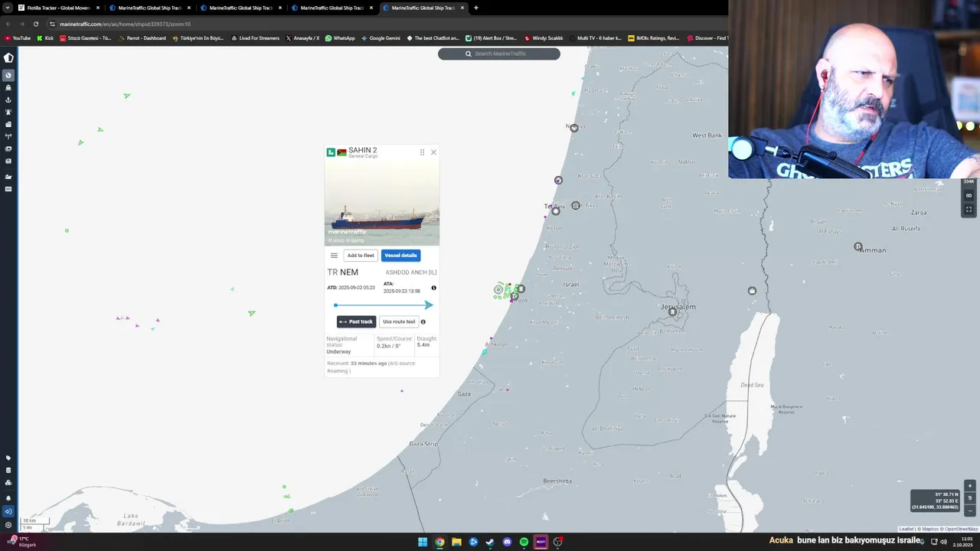Viewport: 980px width, 551px height.
Task: Switch to the Flotilla Tracker browser tab
Action: [59, 8]
